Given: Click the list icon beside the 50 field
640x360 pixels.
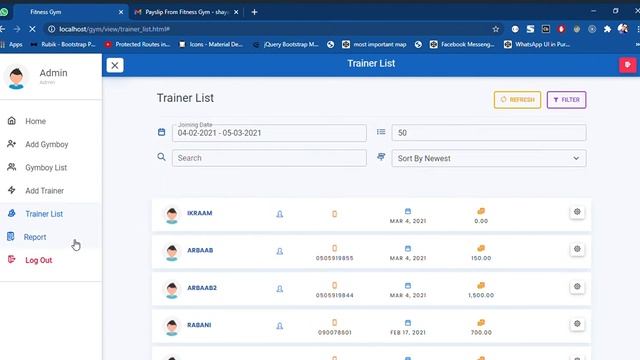Looking at the screenshot, I should pos(381,132).
